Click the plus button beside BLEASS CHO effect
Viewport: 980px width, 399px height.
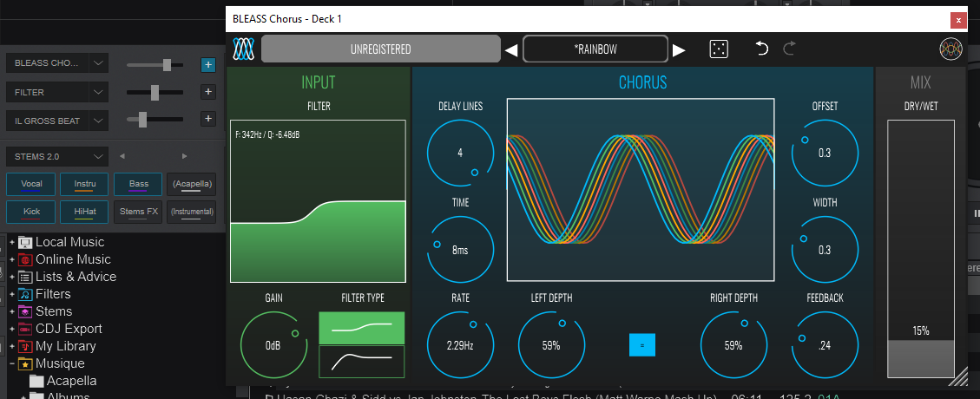(x=207, y=64)
